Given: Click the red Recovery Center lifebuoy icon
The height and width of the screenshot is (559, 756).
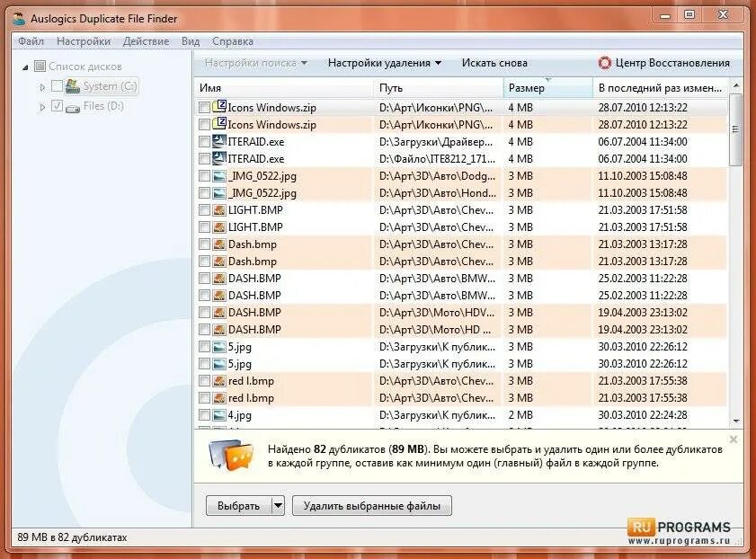Looking at the screenshot, I should tap(604, 63).
